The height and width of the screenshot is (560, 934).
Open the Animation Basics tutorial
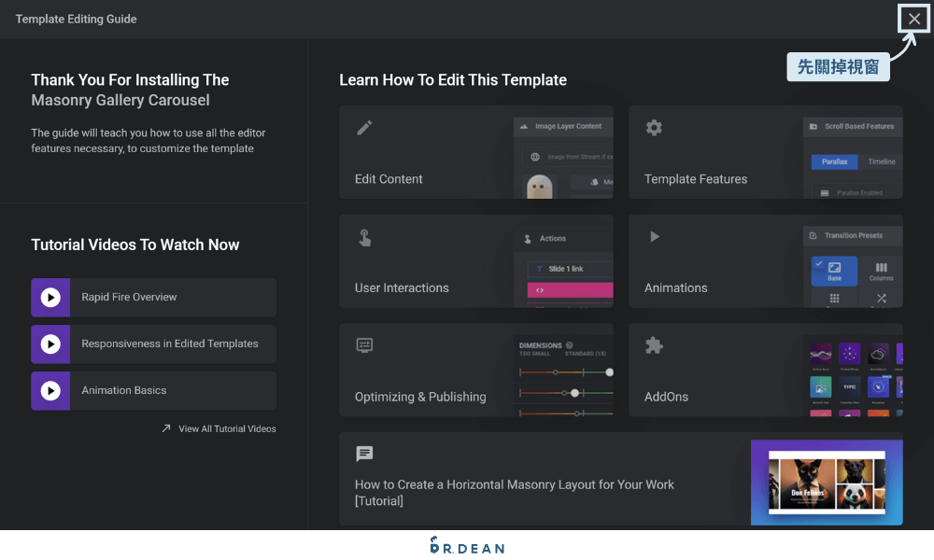(x=152, y=390)
